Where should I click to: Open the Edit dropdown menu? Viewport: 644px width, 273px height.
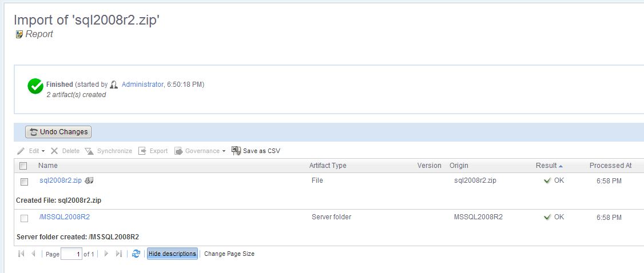[31, 151]
